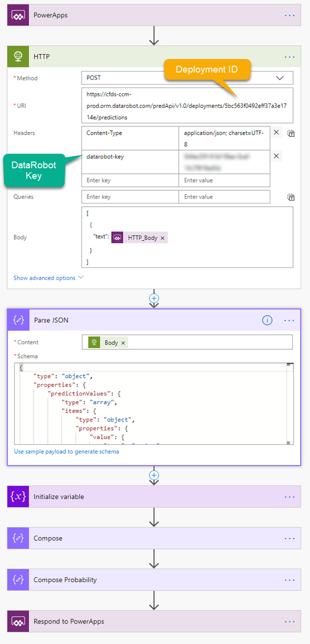This screenshot has width=310, height=644.
Task: Click the PowerApps trigger icon
Action: pyautogui.click(x=18, y=15)
